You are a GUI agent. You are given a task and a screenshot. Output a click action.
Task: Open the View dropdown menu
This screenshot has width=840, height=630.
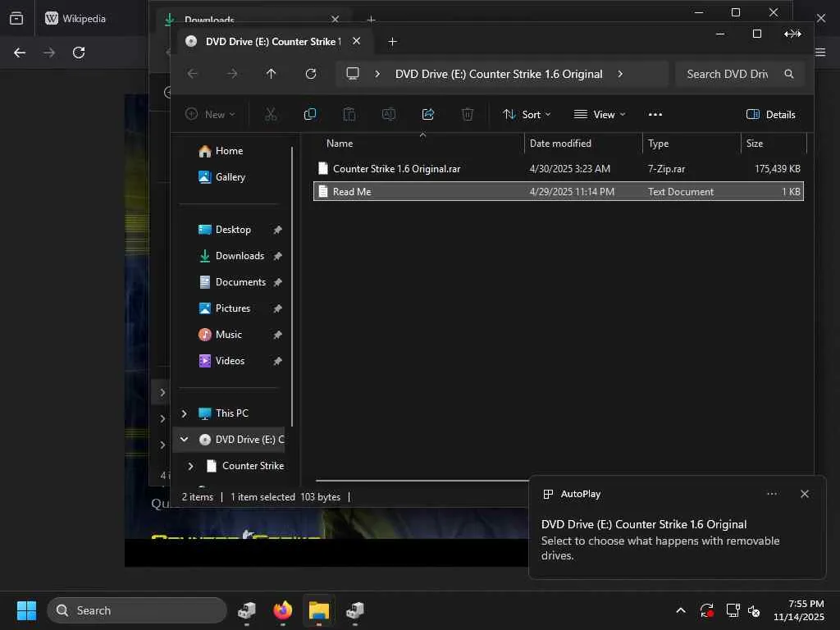click(600, 114)
